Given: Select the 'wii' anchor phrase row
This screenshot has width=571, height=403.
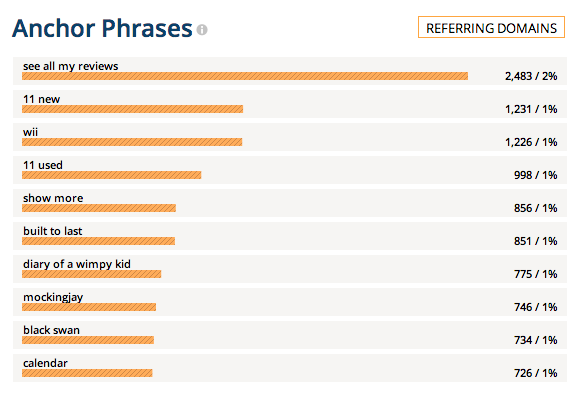Looking at the screenshot, I should point(290,137).
